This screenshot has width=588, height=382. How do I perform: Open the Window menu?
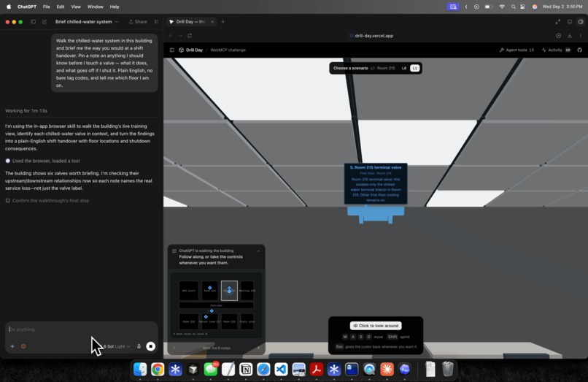(x=96, y=7)
